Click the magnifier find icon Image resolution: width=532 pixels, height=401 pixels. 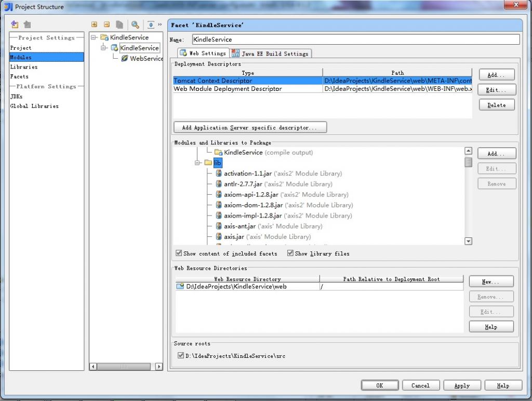coord(135,24)
